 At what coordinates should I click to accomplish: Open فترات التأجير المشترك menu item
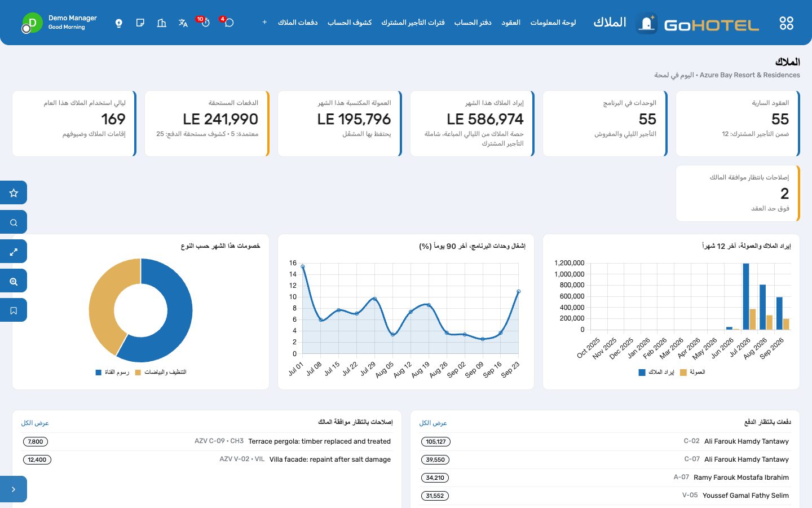click(413, 23)
